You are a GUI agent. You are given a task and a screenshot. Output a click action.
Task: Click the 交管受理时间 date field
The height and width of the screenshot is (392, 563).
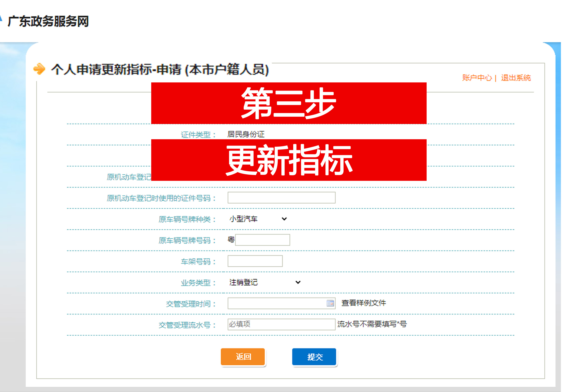pos(281,303)
